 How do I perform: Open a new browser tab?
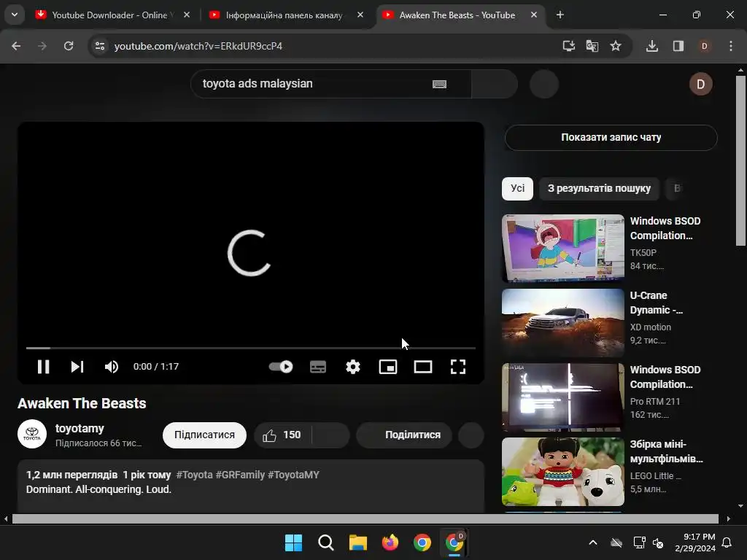pos(560,15)
